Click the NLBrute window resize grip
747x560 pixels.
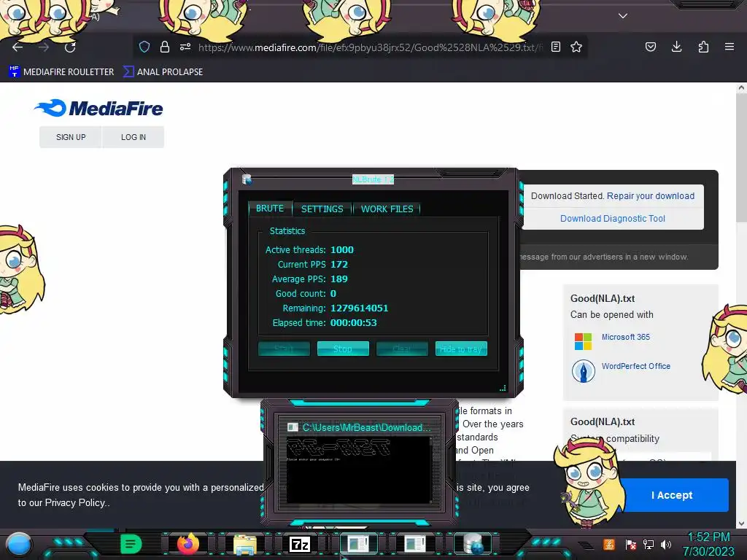click(x=503, y=388)
